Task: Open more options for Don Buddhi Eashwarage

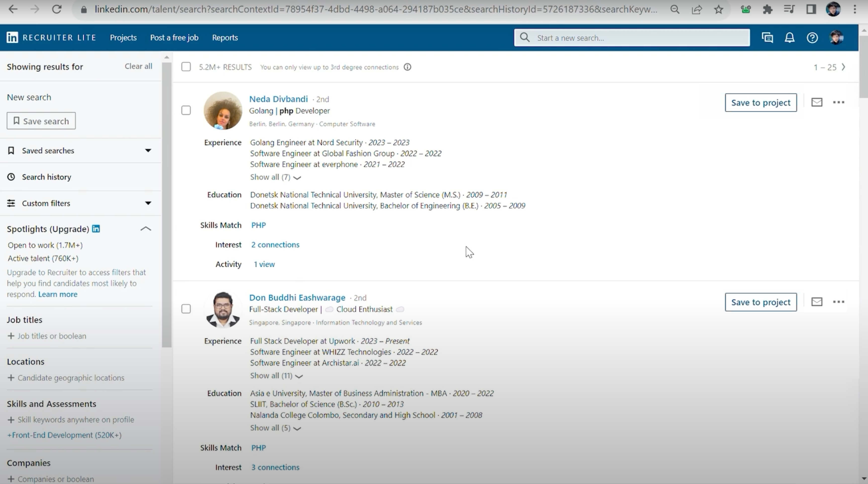Action: (x=838, y=302)
